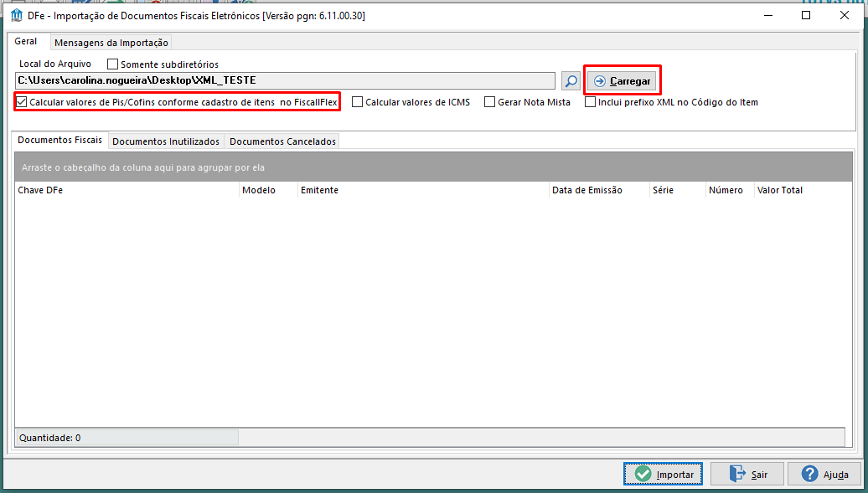Image resolution: width=868 pixels, height=493 pixels.
Task: Sort by Data de Emissão column header
Action: click(599, 190)
